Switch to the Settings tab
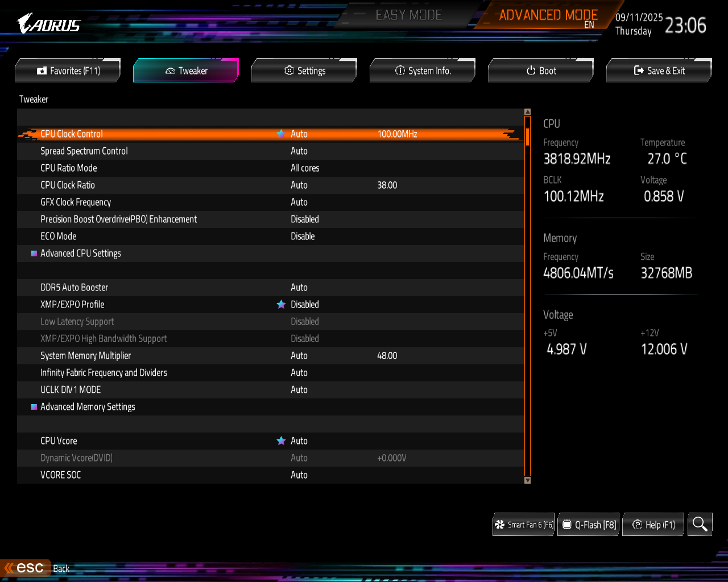Image resolution: width=728 pixels, height=582 pixels. [304, 70]
